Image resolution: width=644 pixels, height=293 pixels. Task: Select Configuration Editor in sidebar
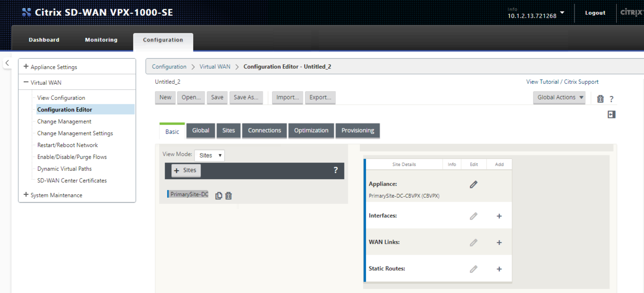coord(85,110)
